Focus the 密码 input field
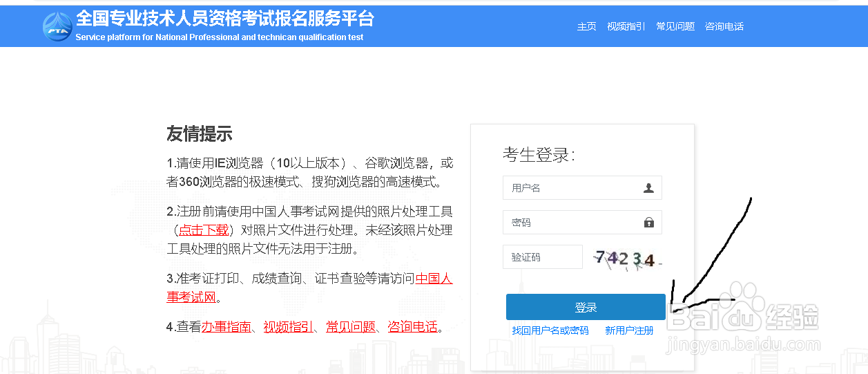868x374 pixels. [x=582, y=223]
